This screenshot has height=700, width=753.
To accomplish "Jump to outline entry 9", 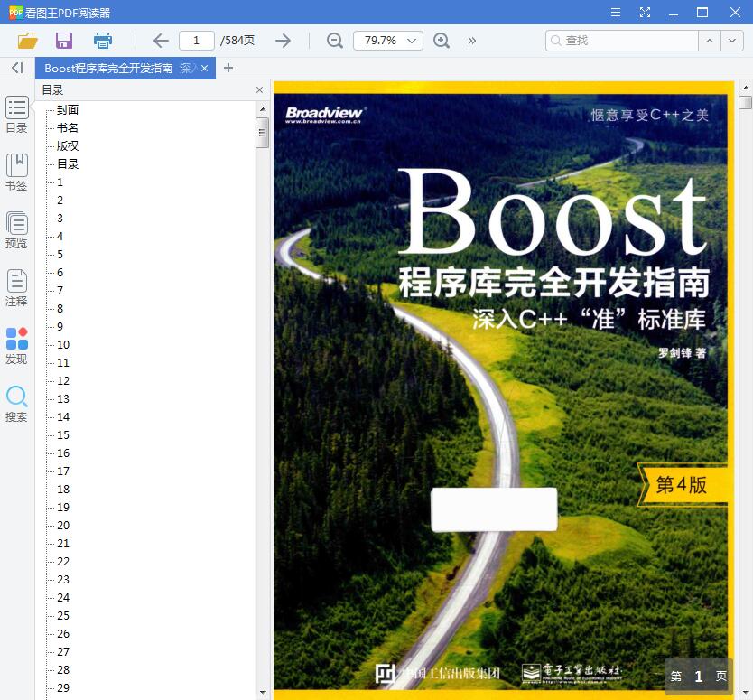I will tap(60, 327).
